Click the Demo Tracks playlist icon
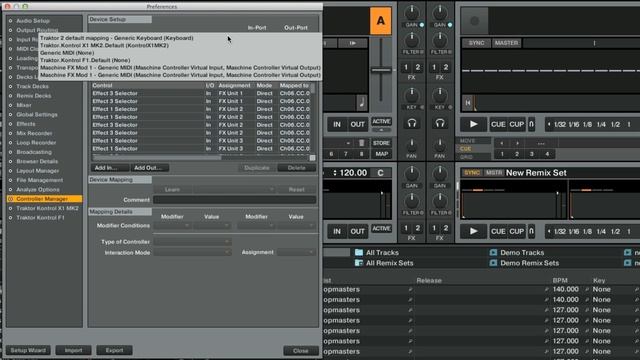640x360 pixels. pos(493,252)
